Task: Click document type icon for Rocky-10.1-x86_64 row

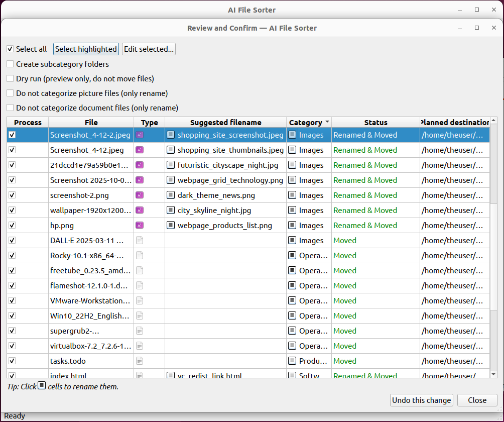Action: point(140,255)
